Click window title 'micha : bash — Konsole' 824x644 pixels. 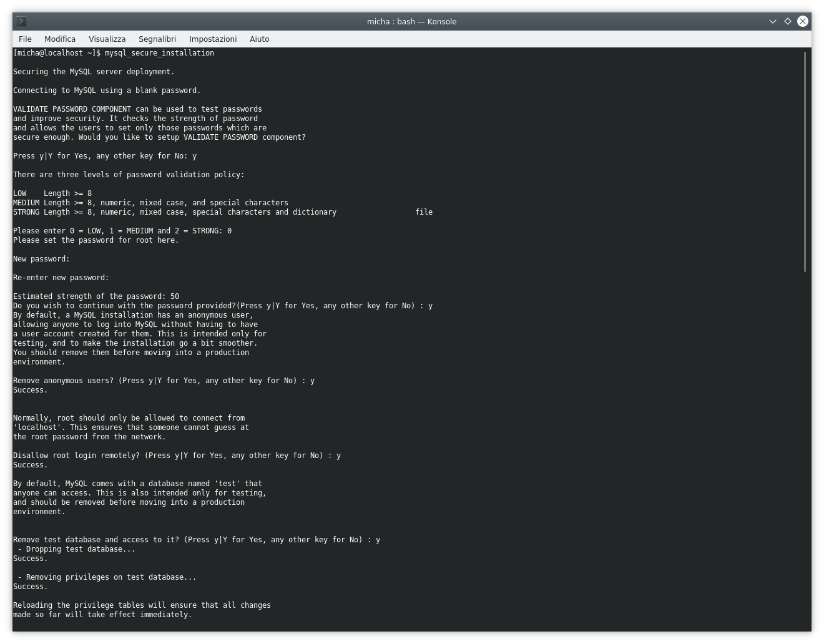pyautogui.click(x=412, y=21)
